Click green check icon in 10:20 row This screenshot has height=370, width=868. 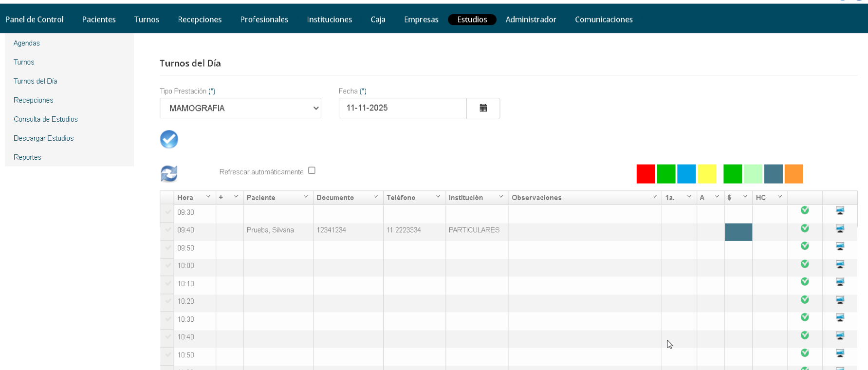click(x=805, y=300)
